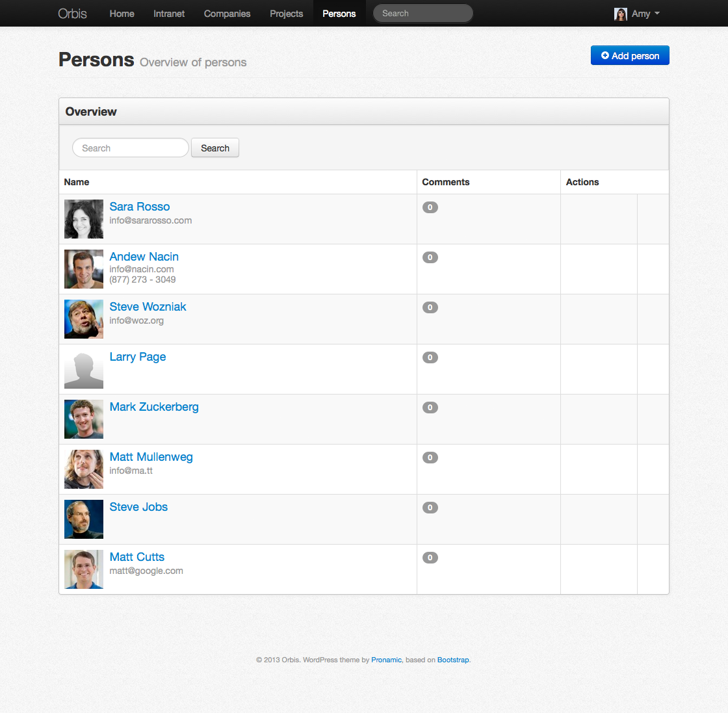Click the matt@google.com email text

(146, 571)
